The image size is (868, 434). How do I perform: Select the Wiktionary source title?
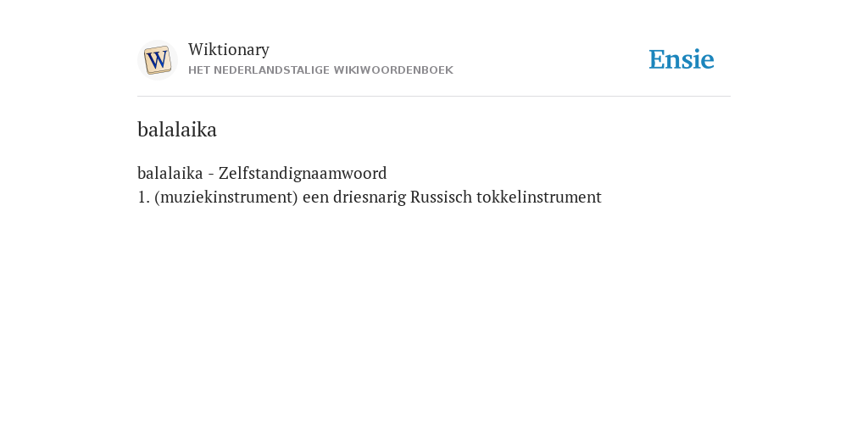pyautogui.click(x=229, y=49)
